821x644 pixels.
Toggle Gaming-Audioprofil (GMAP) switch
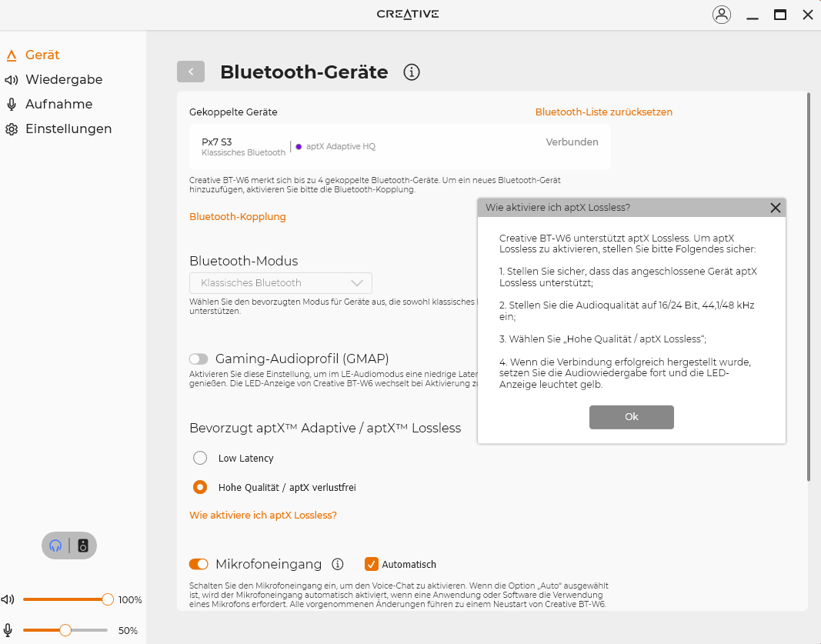pyautogui.click(x=199, y=359)
